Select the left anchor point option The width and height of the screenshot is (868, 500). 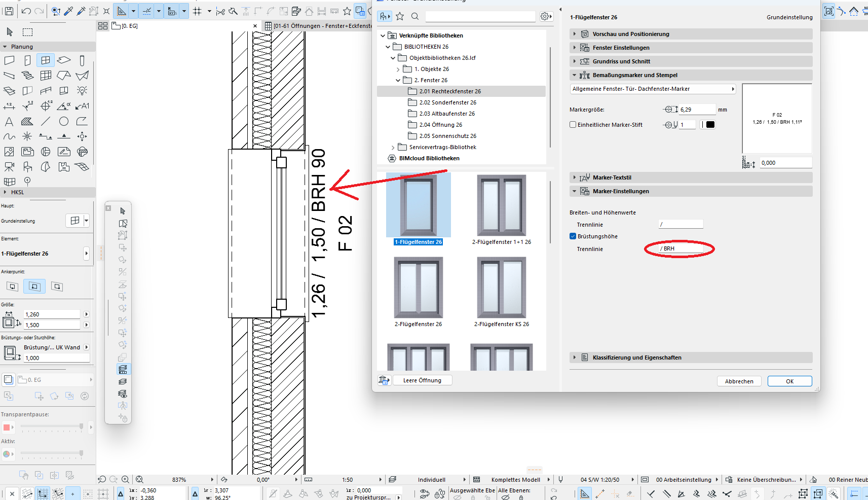[13, 287]
